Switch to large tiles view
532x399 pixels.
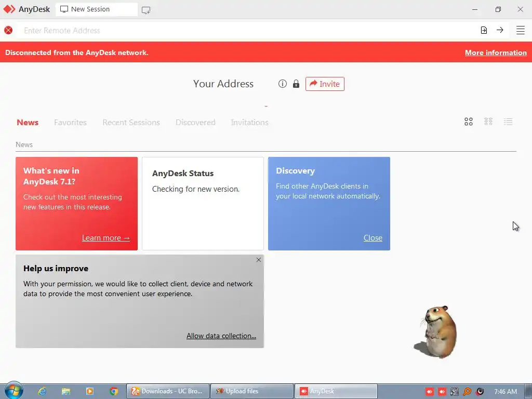coord(469,122)
